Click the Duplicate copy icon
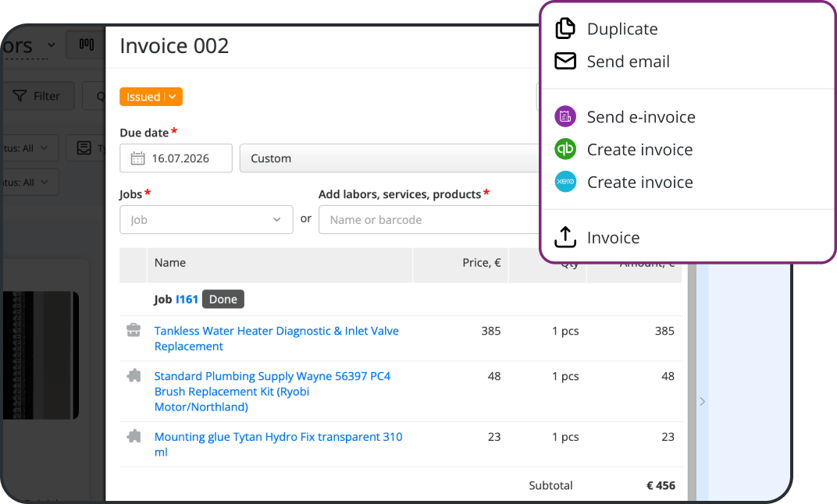This screenshot has height=504, width=837. [x=565, y=28]
